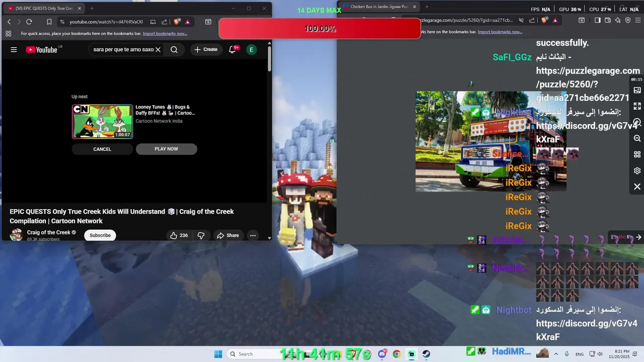Viewport: 644px width, 362px height.
Task: Open Brave Shields in puzzle window
Action: click(544, 20)
